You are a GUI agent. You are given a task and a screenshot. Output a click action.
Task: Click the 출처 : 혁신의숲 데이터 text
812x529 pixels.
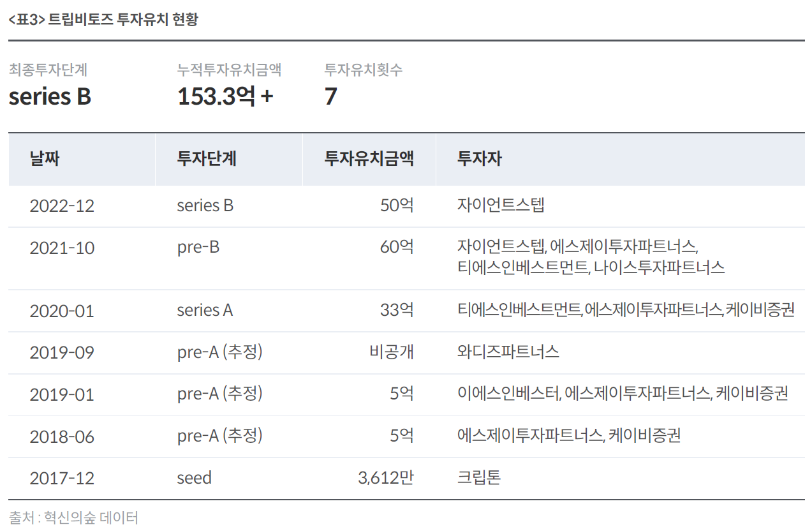pyautogui.click(x=73, y=518)
